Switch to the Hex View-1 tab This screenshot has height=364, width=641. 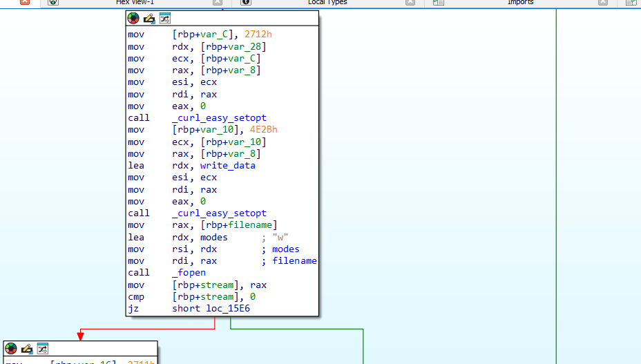[135, 3]
